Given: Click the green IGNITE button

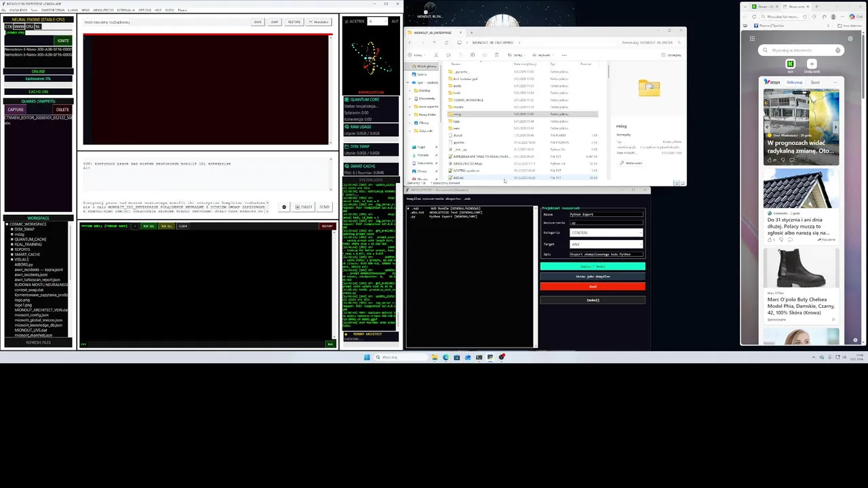Looking at the screenshot, I should [x=63, y=41].
